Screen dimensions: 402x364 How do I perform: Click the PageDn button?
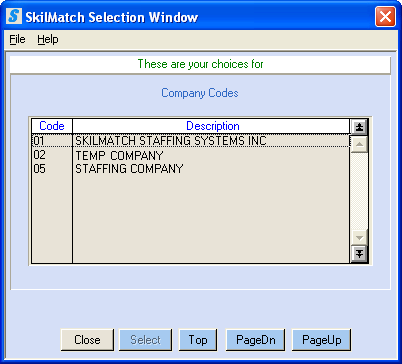[256, 340]
